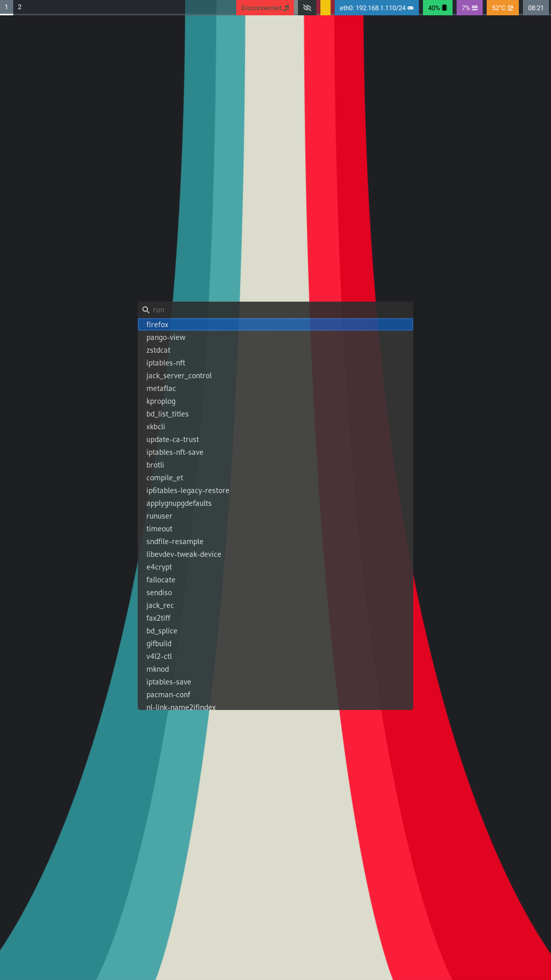551x980 pixels.
Task: Select metaflac entry
Action: (275, 388)
